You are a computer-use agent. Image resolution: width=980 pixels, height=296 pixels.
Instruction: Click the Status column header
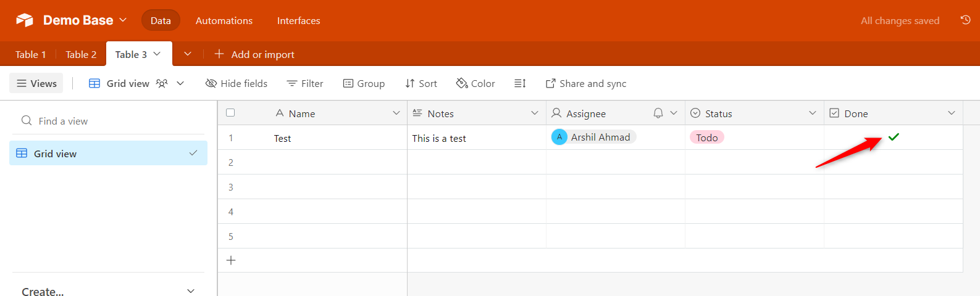click(755, 113)
